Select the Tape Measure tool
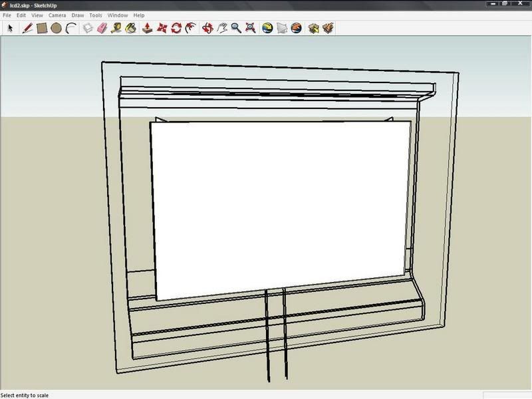 116,28
